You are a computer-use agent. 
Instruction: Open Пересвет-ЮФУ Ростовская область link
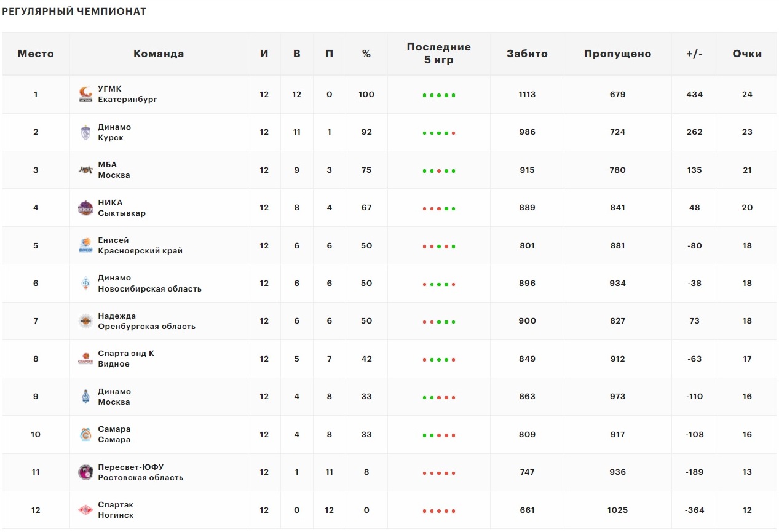coord(140,472)
